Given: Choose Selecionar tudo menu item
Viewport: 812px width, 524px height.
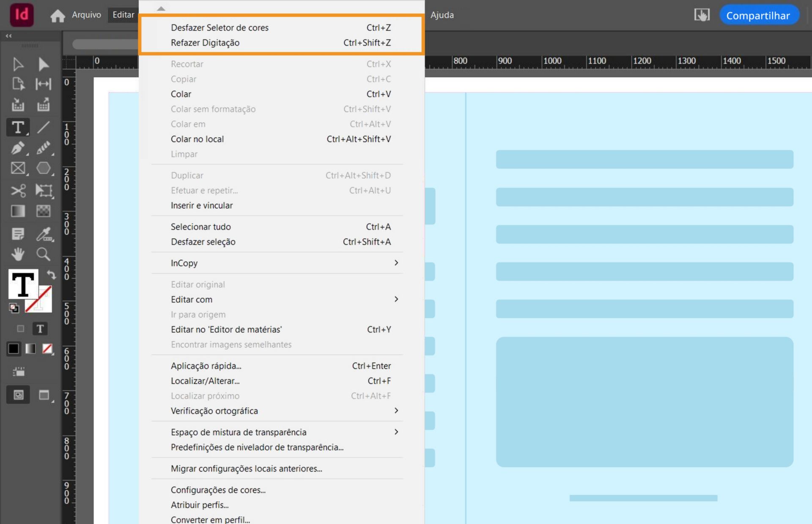Looking at the screenshot, I should pos(200,227).
